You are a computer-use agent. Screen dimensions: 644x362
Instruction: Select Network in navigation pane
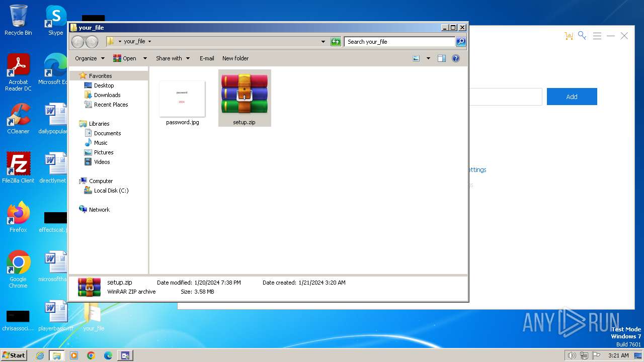(99, 210)
